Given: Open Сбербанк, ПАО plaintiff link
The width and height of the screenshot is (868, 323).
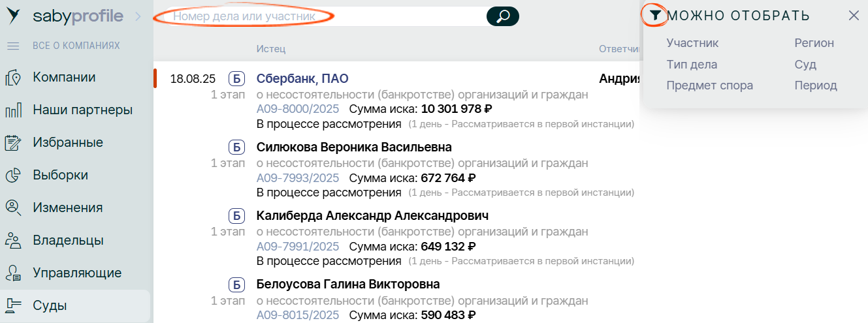Looking at the screenshot, I should coord(302,79).
